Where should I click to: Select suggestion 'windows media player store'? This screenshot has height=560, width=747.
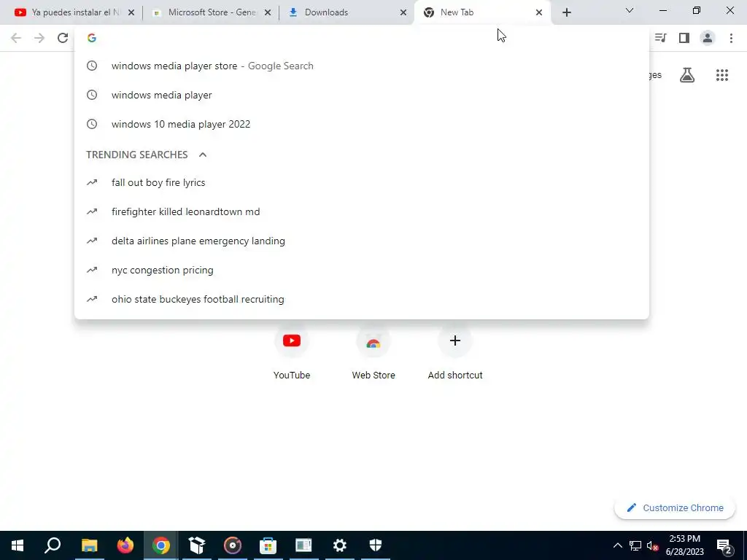pyautogui.click(x=362, y=66)
